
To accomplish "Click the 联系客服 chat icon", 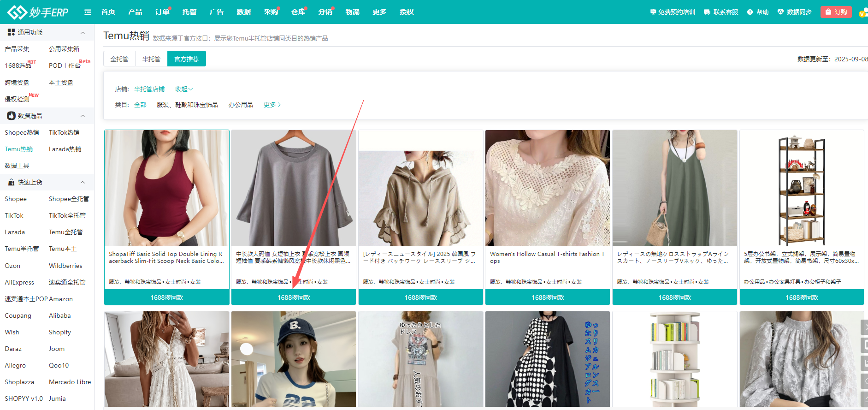I will pos(707,12).
